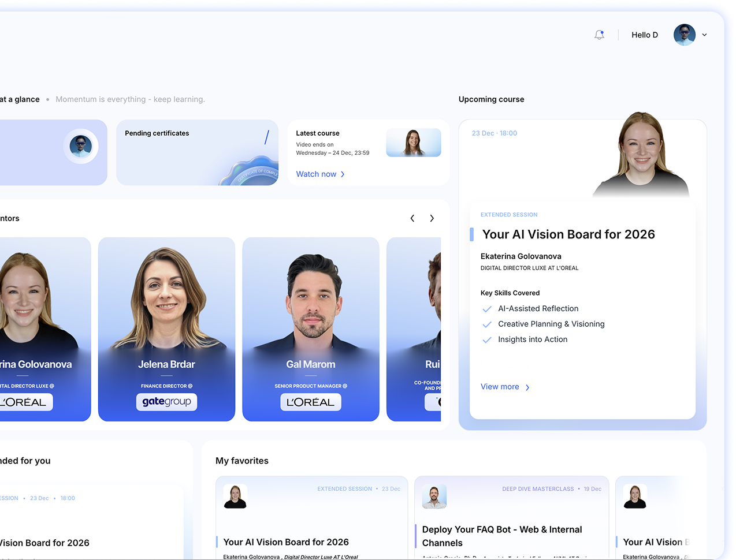Image resolution: width=736 pixels, height=560 pixels.
Task: Click the right chevron in the mentors carousel
Action: coord(432,218)
